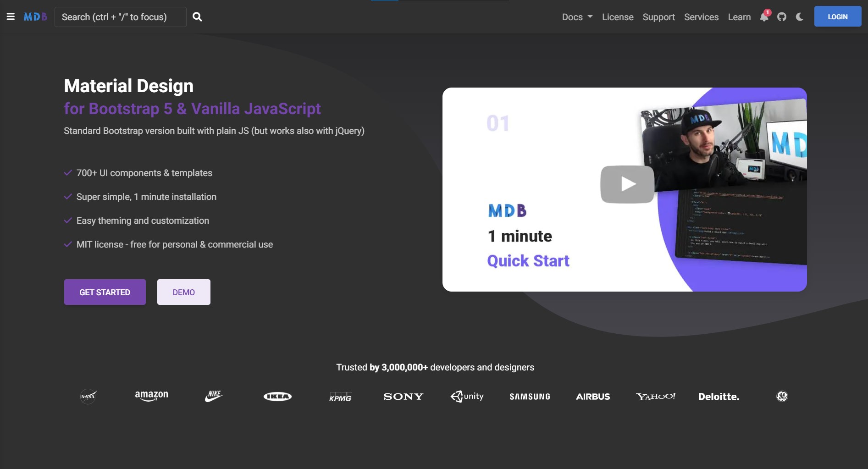Screen dimensions: 868x469
Task: Click the NASA logo
Action: pos(88,396)
